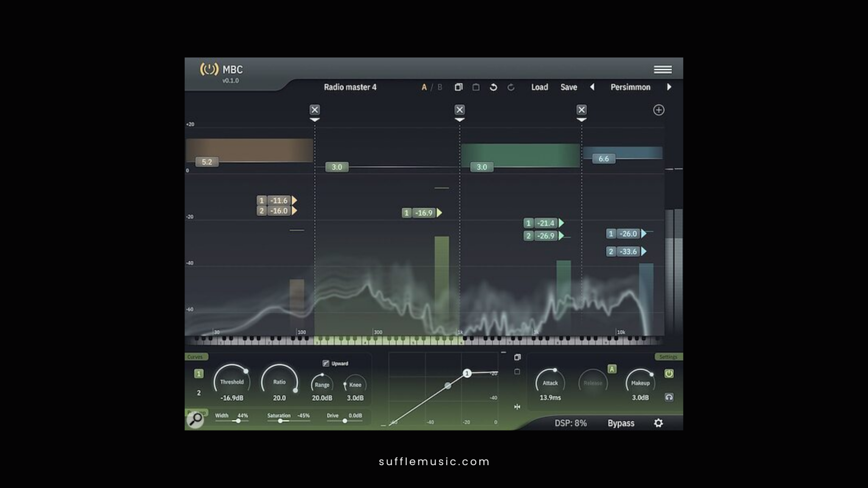Click the undo arrow icon

point(493,87)
